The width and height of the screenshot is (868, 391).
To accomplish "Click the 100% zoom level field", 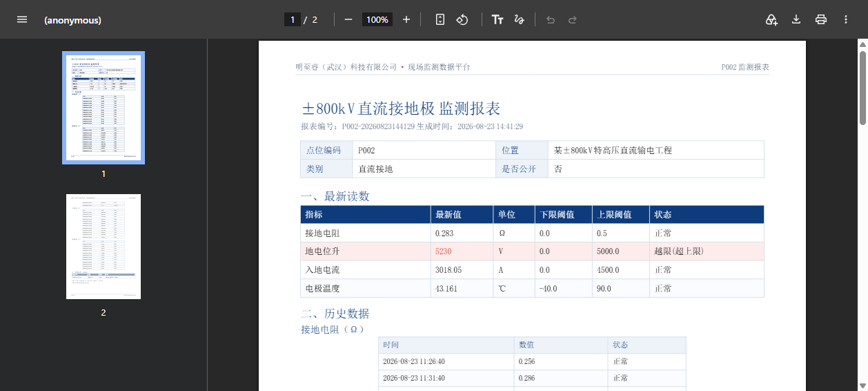I will [x=377, y=19].
